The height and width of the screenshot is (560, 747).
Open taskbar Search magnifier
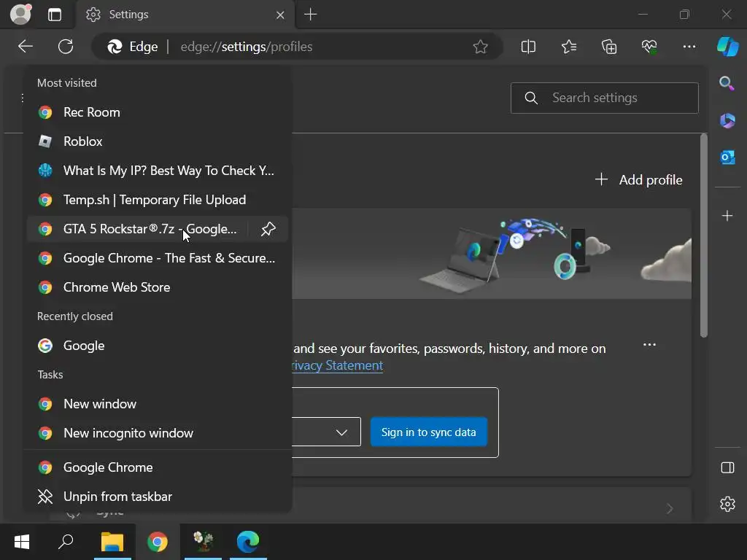tap(66, 542)
